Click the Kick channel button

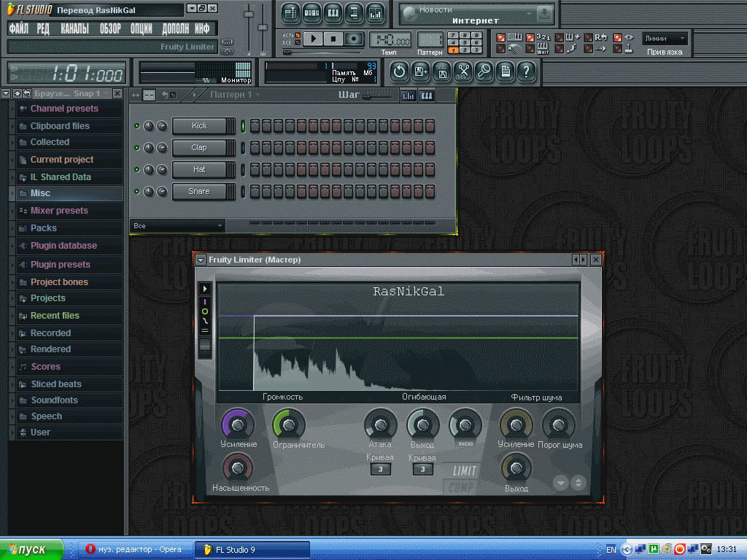click(199, 125)
